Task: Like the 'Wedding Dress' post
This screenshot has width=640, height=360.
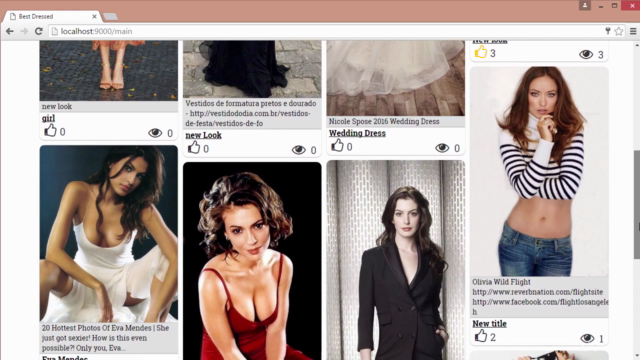Action: 338,145
